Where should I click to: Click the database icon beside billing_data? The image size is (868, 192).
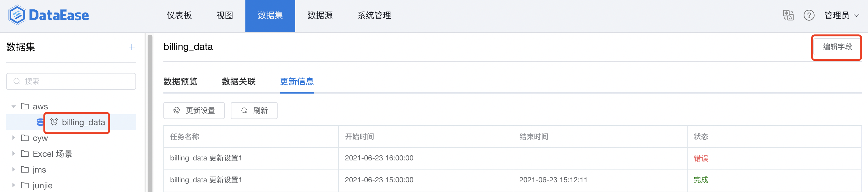click(x=40, y=122)
